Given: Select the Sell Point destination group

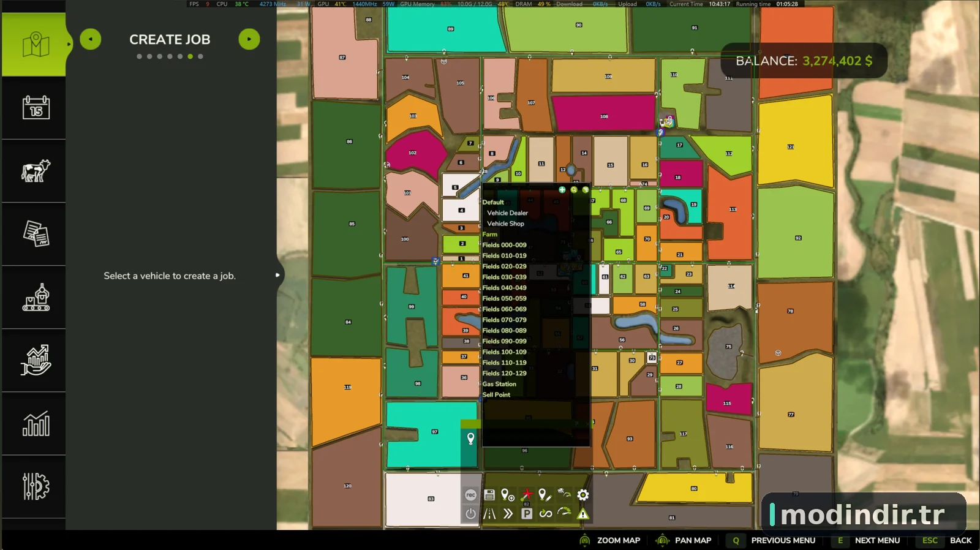Looking at the screenshot, I should 496,395.
